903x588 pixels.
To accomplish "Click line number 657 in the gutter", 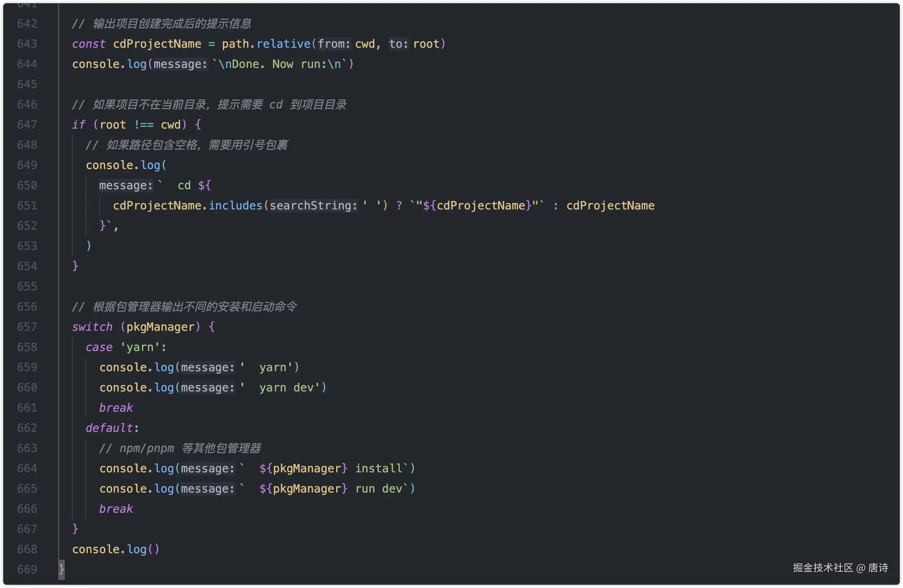I will click(x=27, y=327).
